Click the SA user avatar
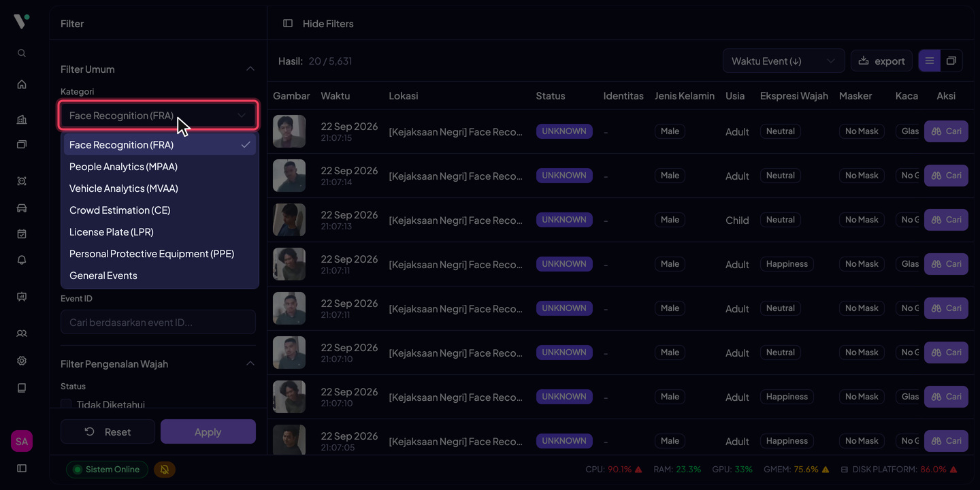This screenshot has width=980, height=490. pos(22,441)
